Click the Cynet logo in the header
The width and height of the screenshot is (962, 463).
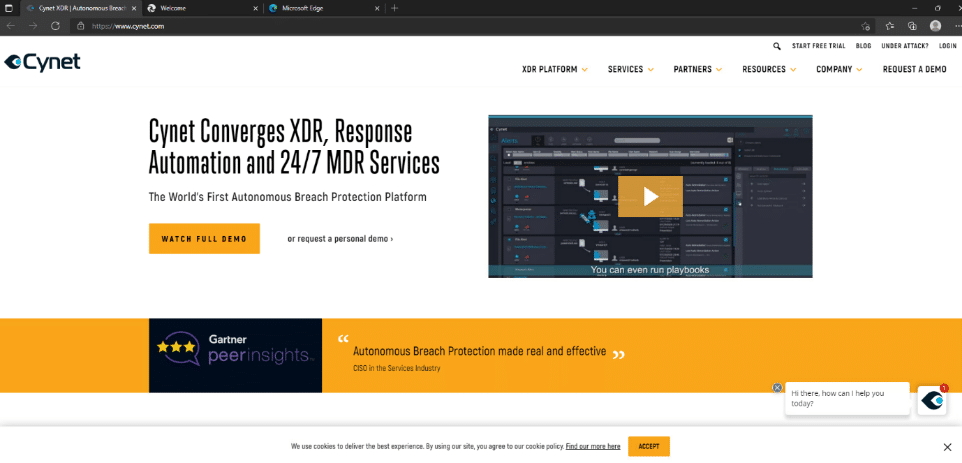42,63
